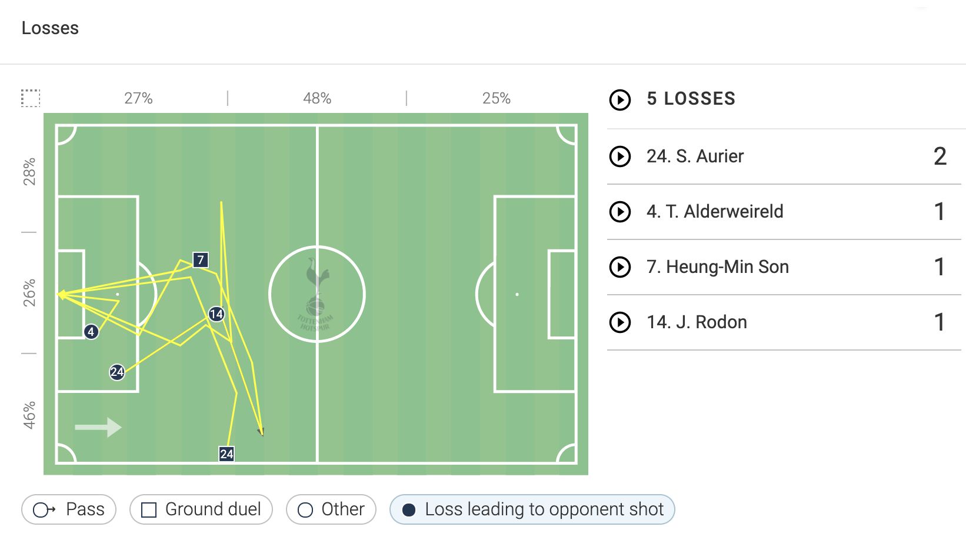The width and height of the screenshot is (966, 560).
Task: Click play icon beside J. Rodon
Action: (620, 322)
